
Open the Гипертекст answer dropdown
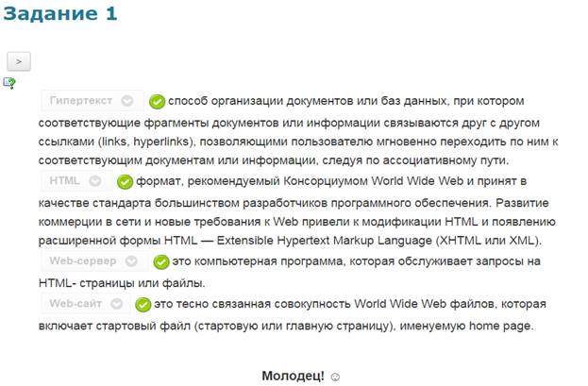point(92,101)
